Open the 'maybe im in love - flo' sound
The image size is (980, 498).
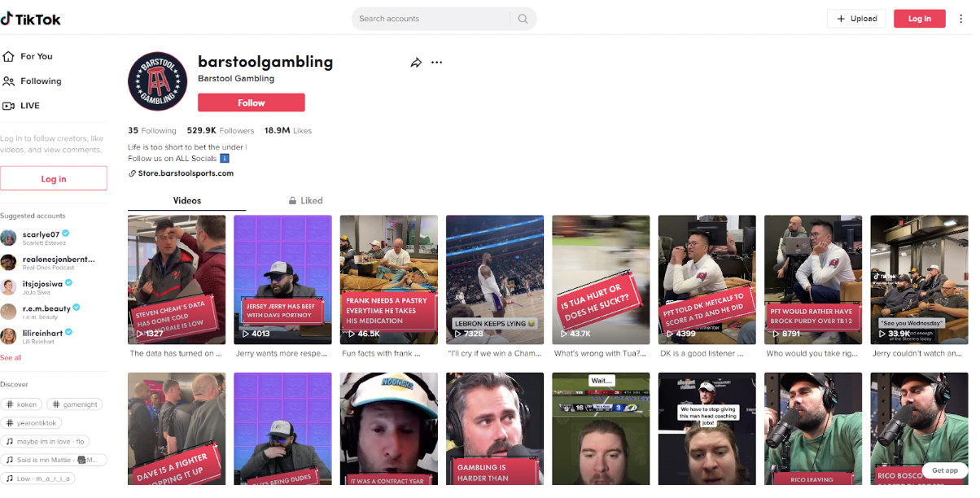45,442
